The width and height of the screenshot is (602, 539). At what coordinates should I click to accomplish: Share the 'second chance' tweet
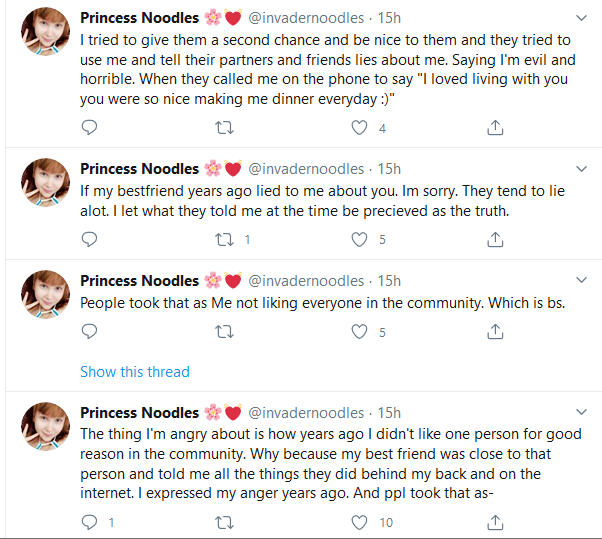[x=494, y=128]
